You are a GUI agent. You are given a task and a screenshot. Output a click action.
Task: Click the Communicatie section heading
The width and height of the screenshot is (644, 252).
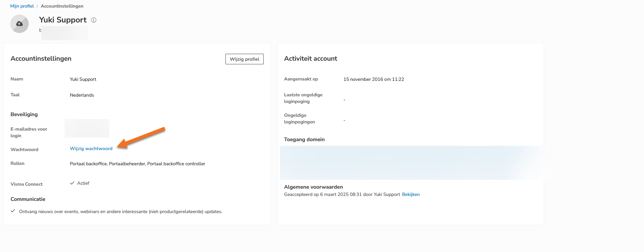28,199
